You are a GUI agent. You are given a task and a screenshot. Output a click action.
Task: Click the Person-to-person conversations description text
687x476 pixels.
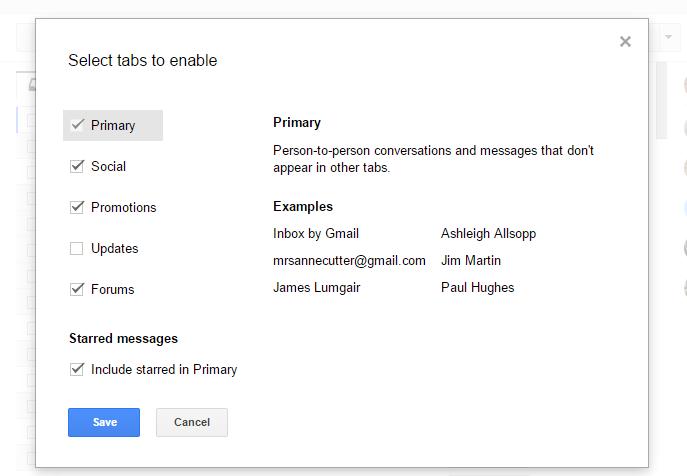[433, 159]
